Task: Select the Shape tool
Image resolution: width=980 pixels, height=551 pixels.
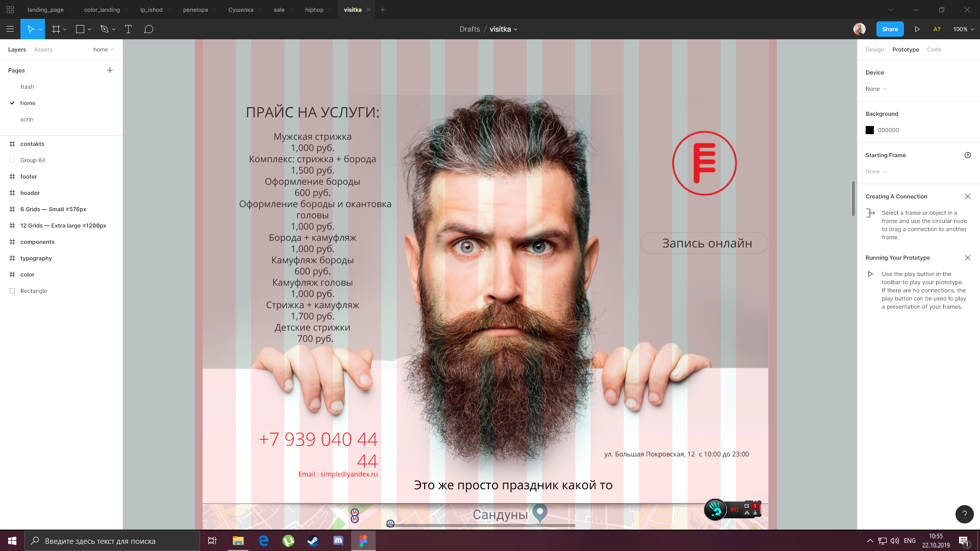Action: pos(79,29)
